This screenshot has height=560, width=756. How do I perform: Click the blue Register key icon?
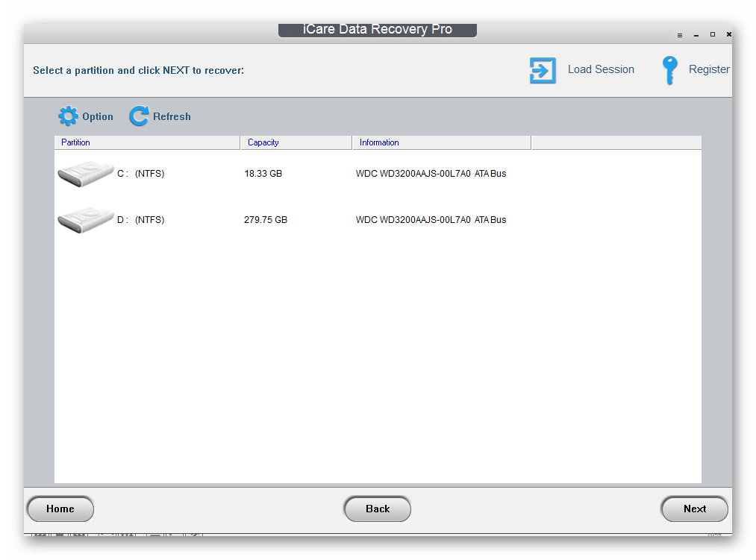[669, 70]
